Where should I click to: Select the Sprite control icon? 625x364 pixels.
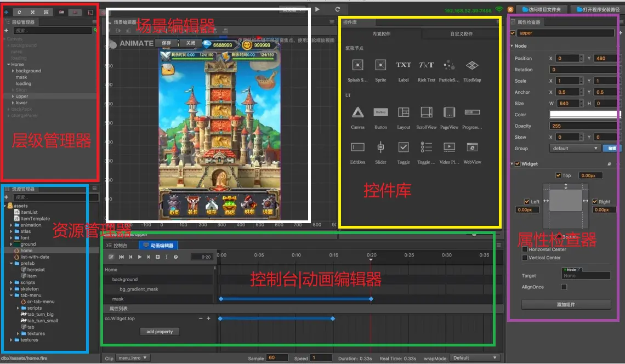tap(380, 65)
